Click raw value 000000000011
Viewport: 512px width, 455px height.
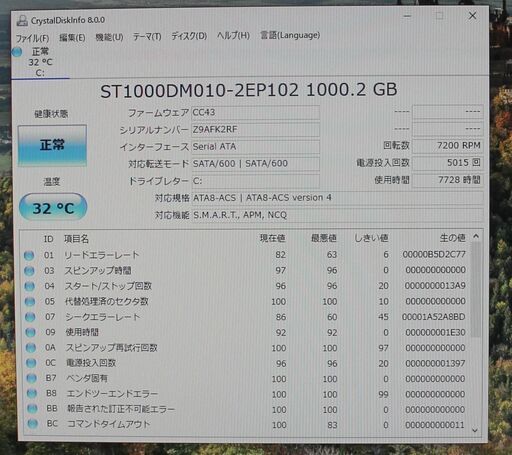(435, 425)
